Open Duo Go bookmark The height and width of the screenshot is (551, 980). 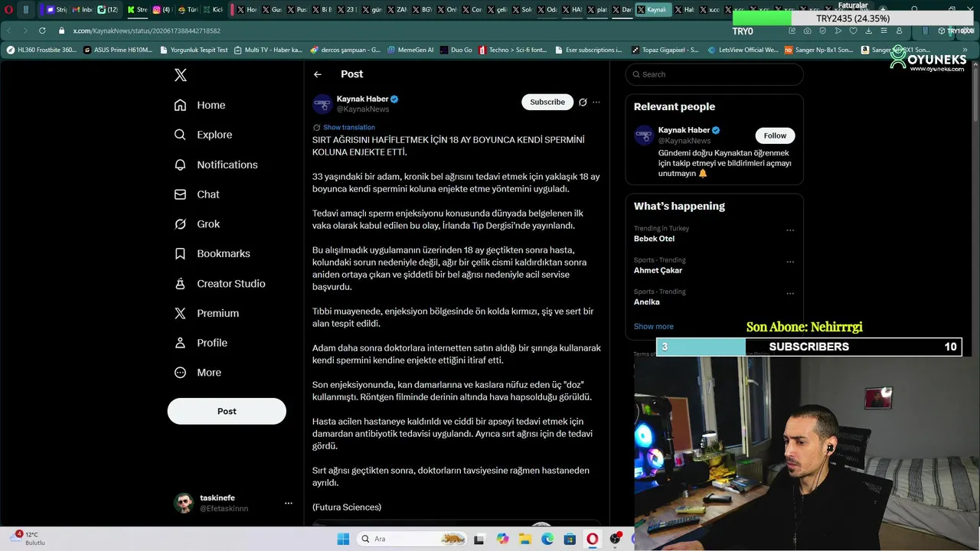click(x=456, y=50)
